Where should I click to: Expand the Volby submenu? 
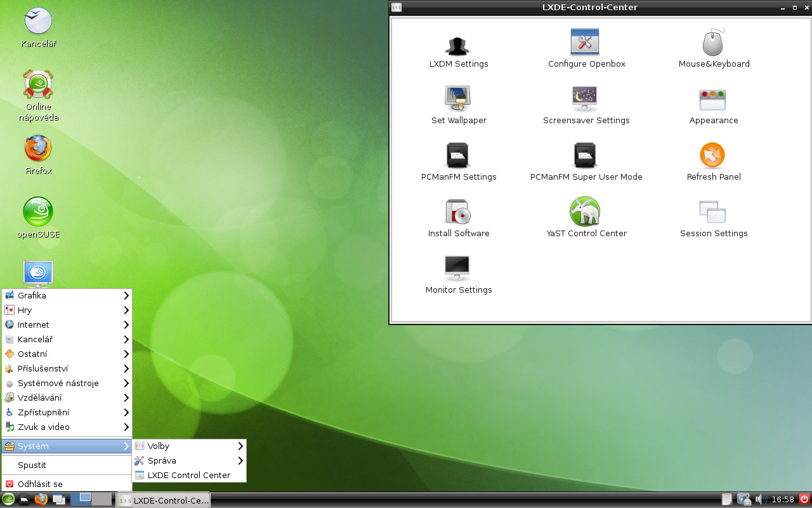pyautogui.click(x=189, y=446)
